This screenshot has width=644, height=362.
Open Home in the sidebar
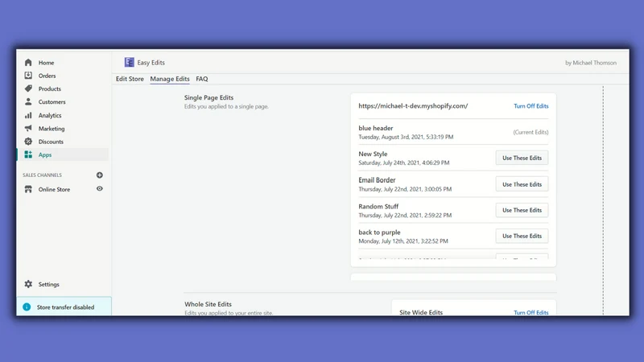pos(46,63)
